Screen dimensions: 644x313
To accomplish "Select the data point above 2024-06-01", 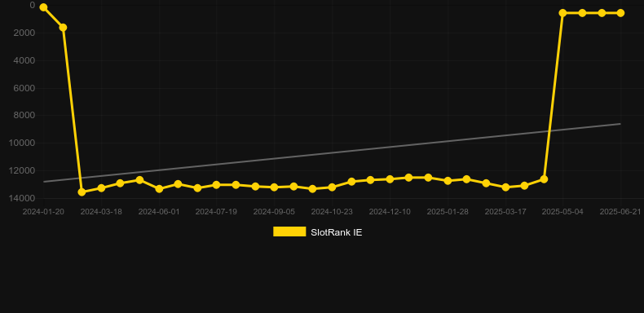I will point(159,189).
